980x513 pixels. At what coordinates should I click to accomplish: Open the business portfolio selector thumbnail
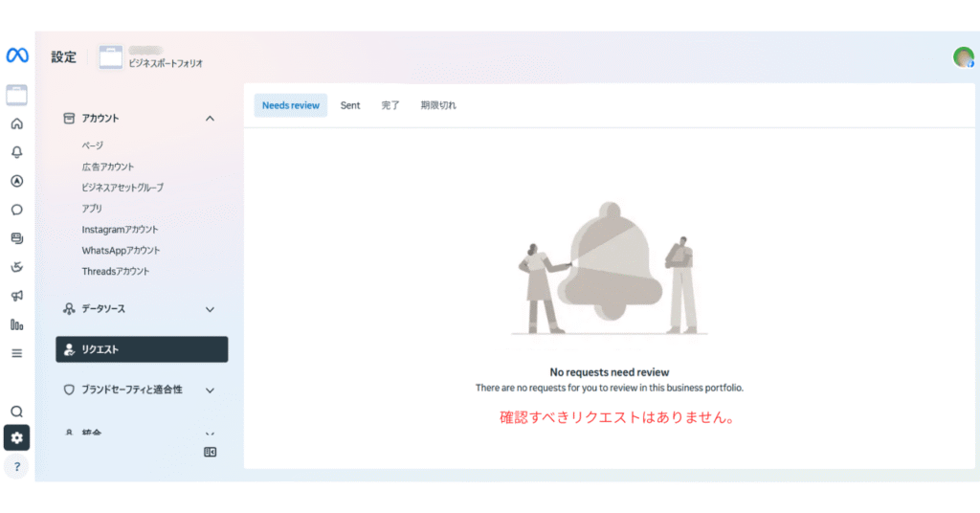tap(111, 56)
